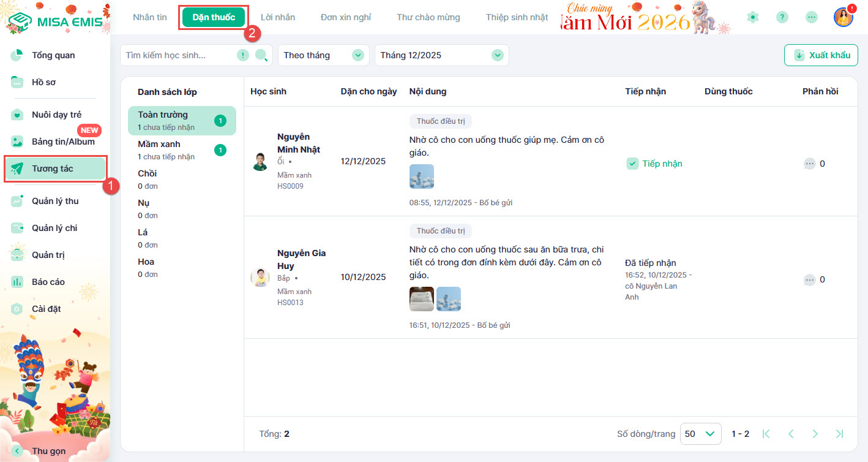The height and width of the screenshot is (462, 868).
Task: Change rows per page dropdown from 50
Action: (x=700, y=434)
